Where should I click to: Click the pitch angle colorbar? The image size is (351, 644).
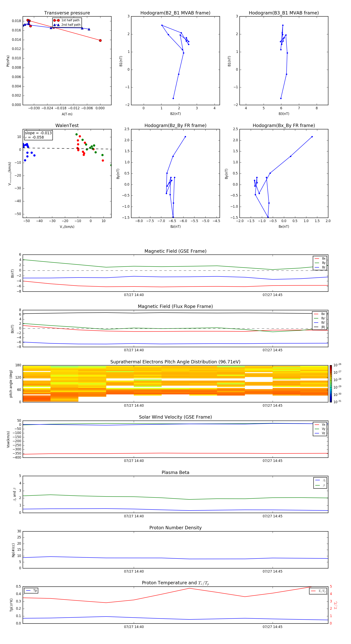point(331,383)
